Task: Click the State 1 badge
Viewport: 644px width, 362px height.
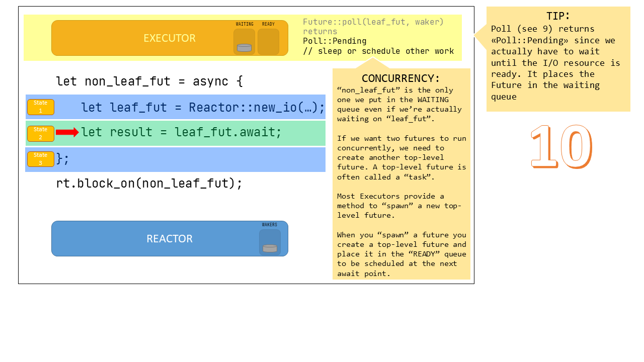Action: click(x=41, y=107)
